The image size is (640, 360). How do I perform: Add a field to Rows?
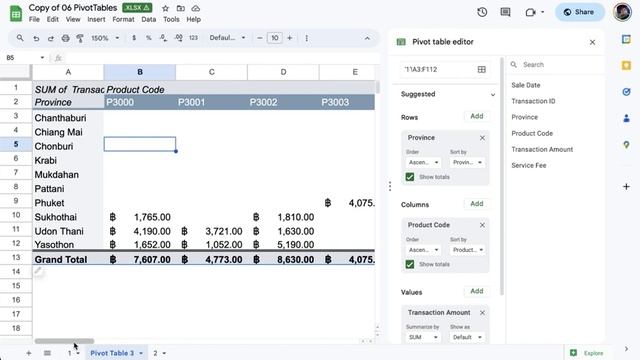477,116
